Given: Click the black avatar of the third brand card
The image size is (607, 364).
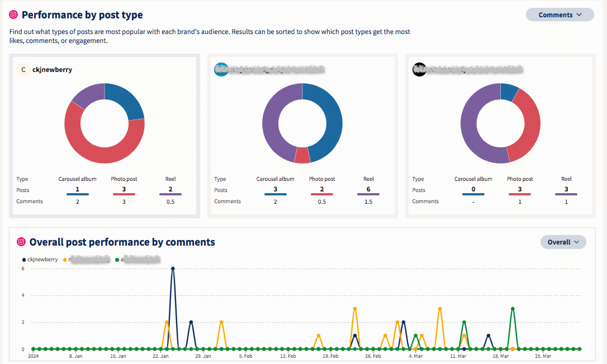Looking at the screenshot, I should (419, 70).
